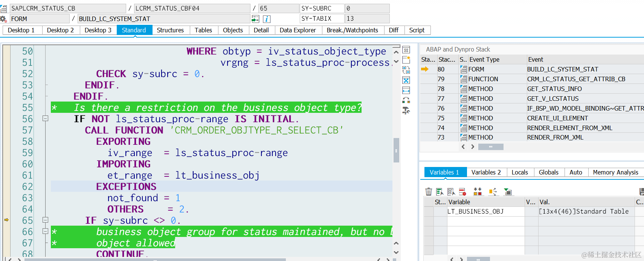This screenshot has width=644, height=261.
Task: Click the gear icon beside the FORM field
Action: click(x=3, y=19)
